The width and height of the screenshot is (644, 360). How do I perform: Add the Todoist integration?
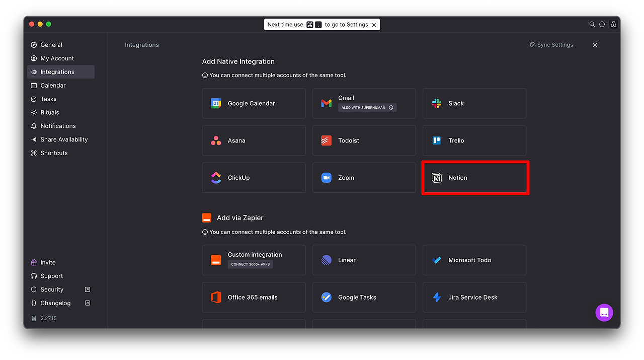(364, 140)
